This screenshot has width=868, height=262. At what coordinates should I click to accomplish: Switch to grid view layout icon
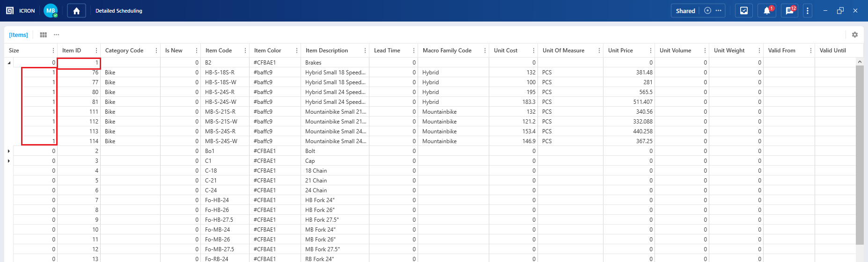[43, 35]
